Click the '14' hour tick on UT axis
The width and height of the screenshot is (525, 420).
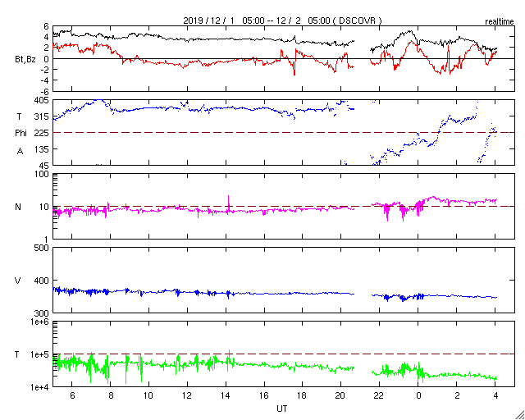pyautogui.click(x=226, y=395)
